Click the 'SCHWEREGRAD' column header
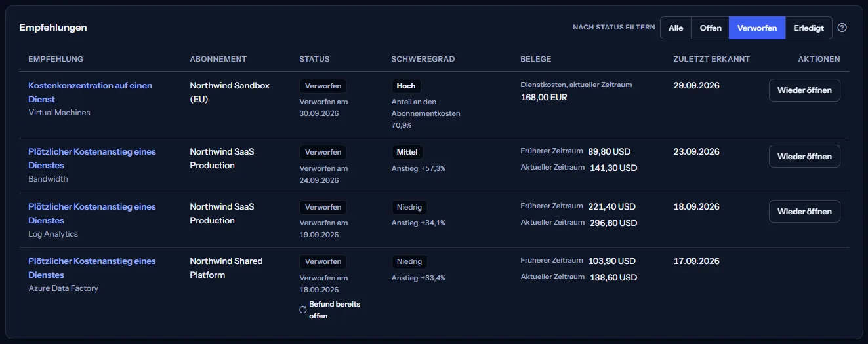This screenshot has height=344, width=868. 423,59
